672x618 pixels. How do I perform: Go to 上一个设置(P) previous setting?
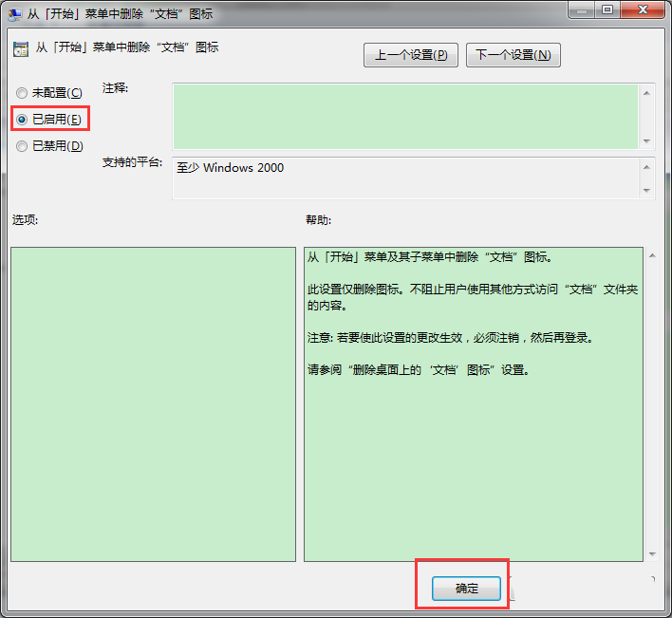pos(411,55)
